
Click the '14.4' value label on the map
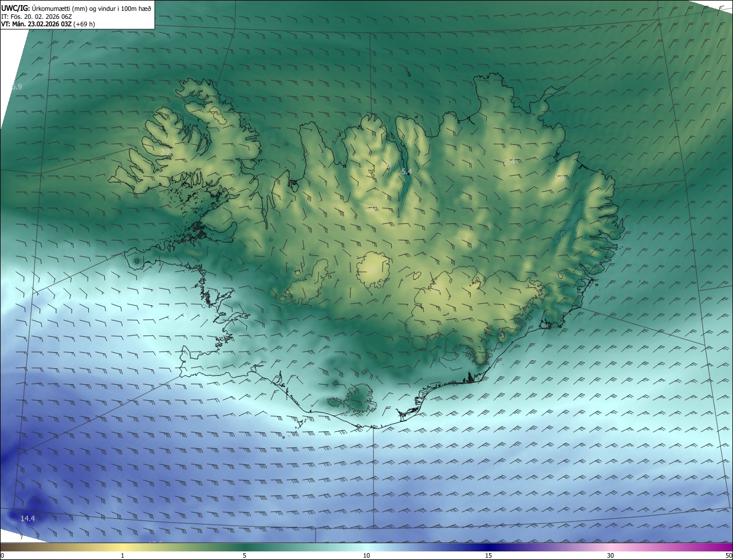tap(27, 518)
